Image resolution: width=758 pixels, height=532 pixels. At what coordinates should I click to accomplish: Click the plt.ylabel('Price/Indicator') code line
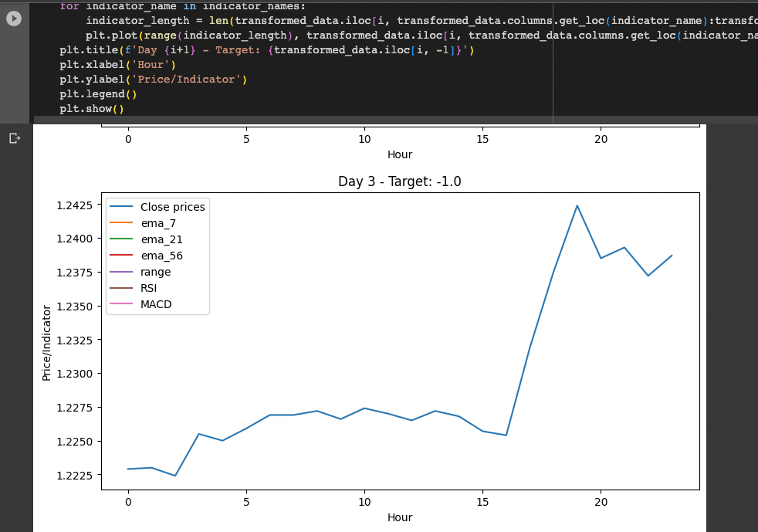[154, 80]
